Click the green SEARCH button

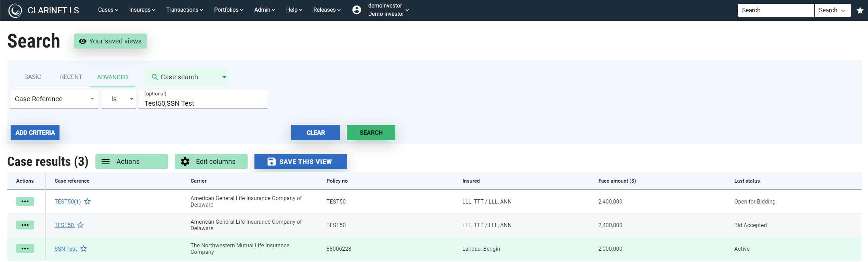371,133
